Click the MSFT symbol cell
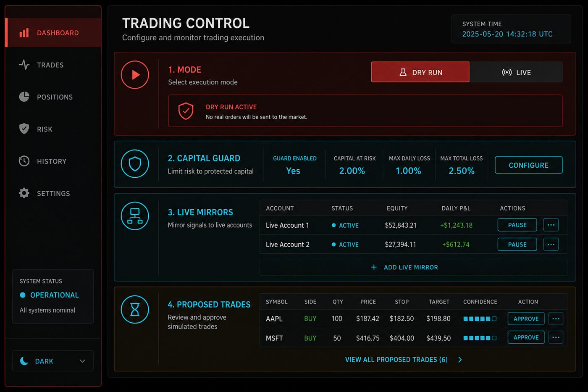Screen dimensions: 588x392 (274, 338)
